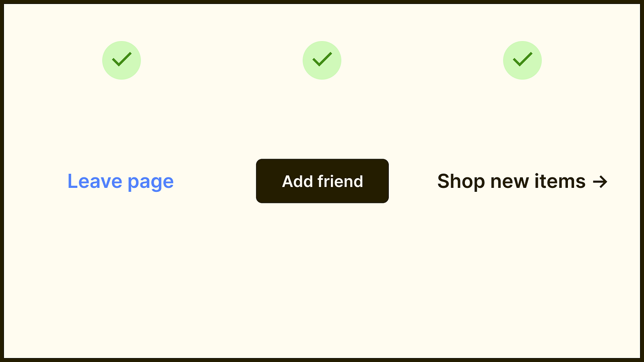Screen dimensions: 644x362
Task: Add a friend using the filled button
Action: pos(322,181)
